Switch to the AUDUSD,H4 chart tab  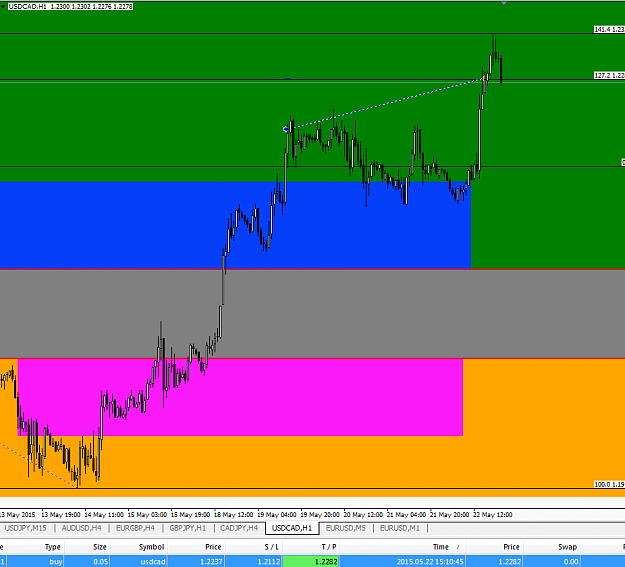(81, 528)
